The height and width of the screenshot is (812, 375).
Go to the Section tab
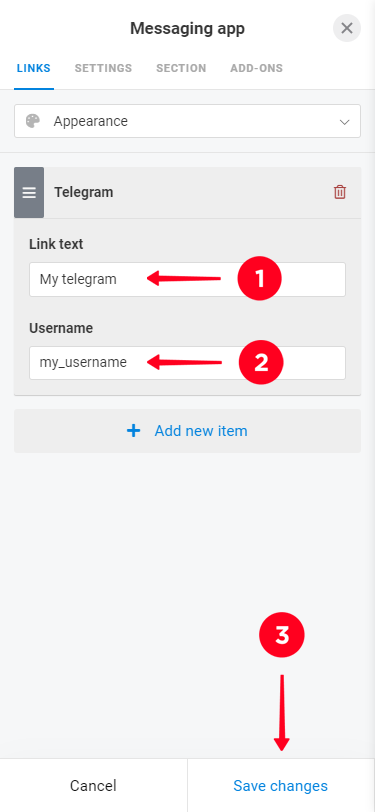click(x=181, y=68)
